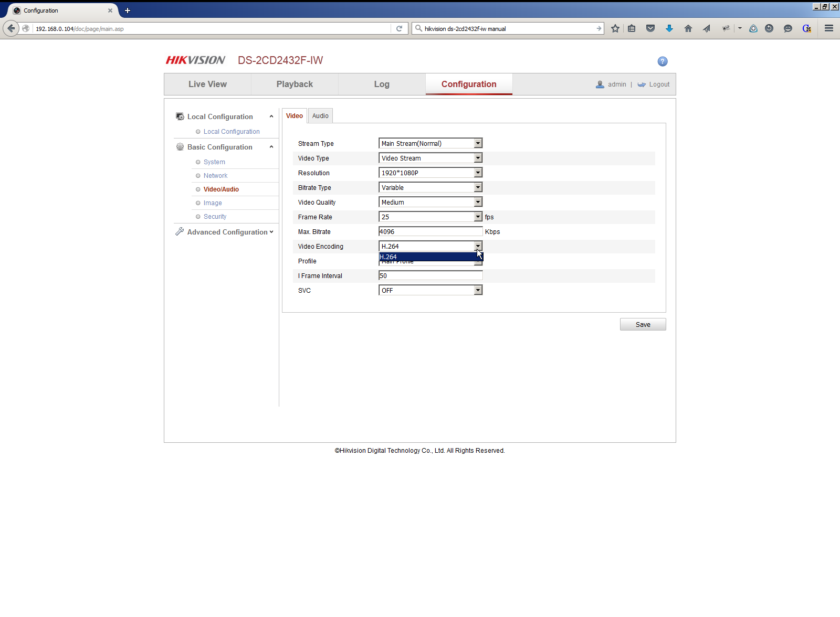Switch to the Audio settings tab
The height and width of the screenshot is (617, 840).
(320, 116)
